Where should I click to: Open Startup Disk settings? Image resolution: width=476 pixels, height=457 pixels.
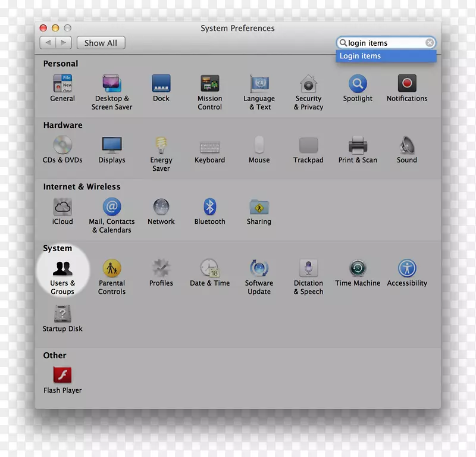62,311
